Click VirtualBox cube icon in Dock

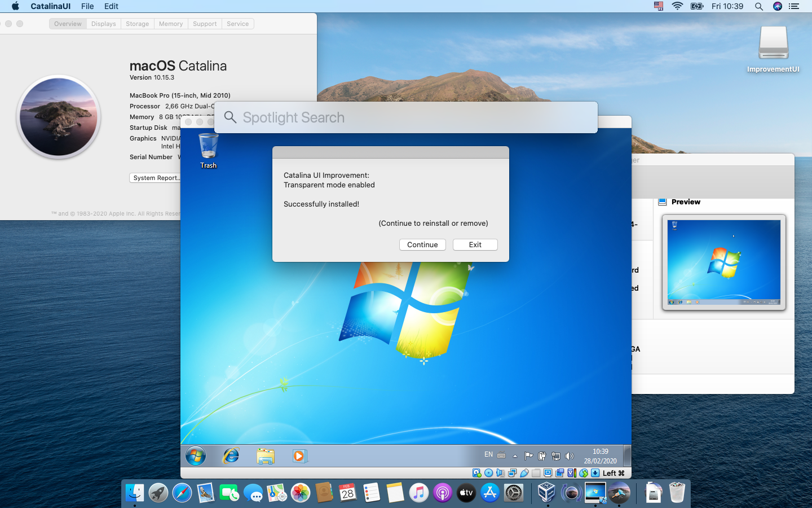click(546, 493)
